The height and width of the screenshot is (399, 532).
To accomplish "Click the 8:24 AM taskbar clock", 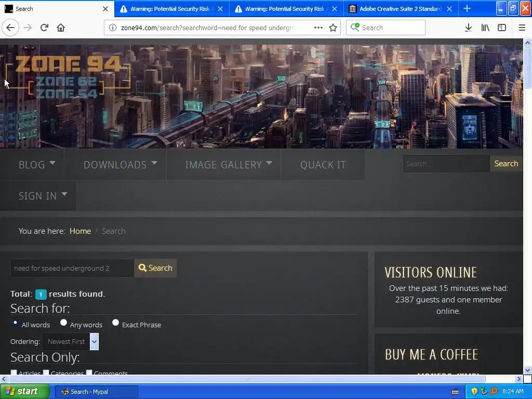I will click(x=513, y=391).
